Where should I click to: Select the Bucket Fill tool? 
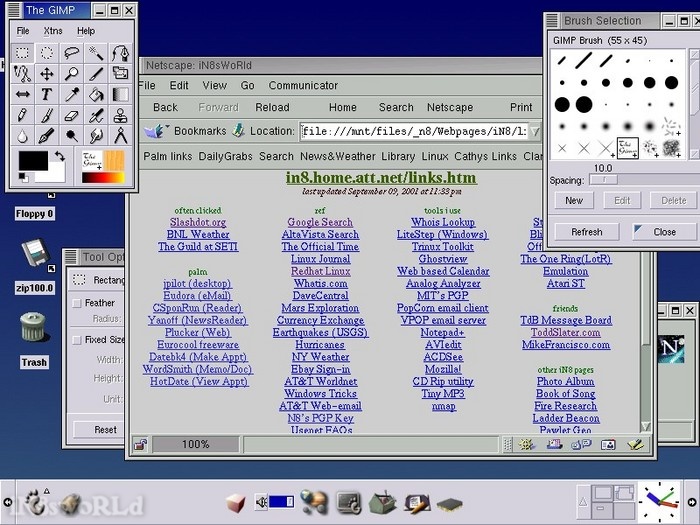click(x=96, y=94)
